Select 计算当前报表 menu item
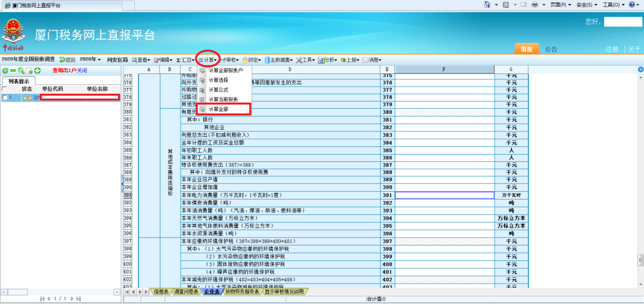Screen dimensions: 644x304 [224, 99]
